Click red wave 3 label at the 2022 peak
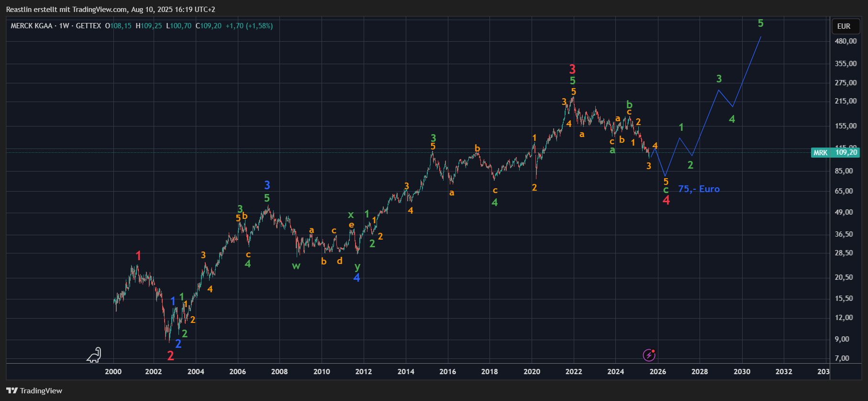Screen dimensions: 868x401 pos(572,69)
